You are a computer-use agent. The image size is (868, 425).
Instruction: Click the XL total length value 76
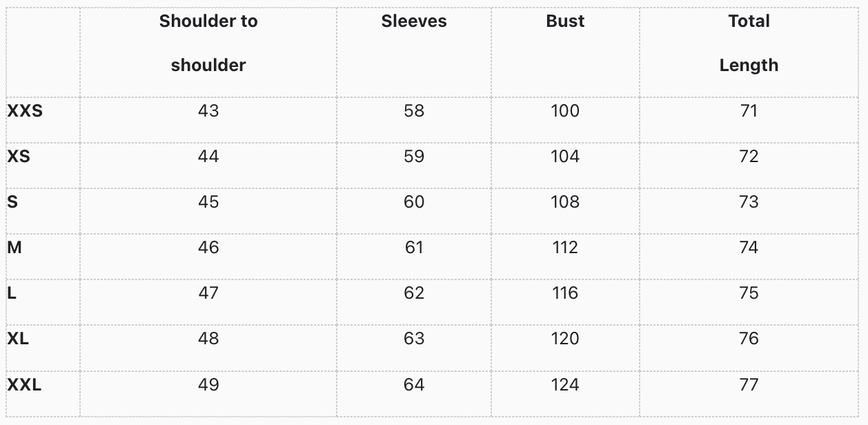[x=749, y=339]
